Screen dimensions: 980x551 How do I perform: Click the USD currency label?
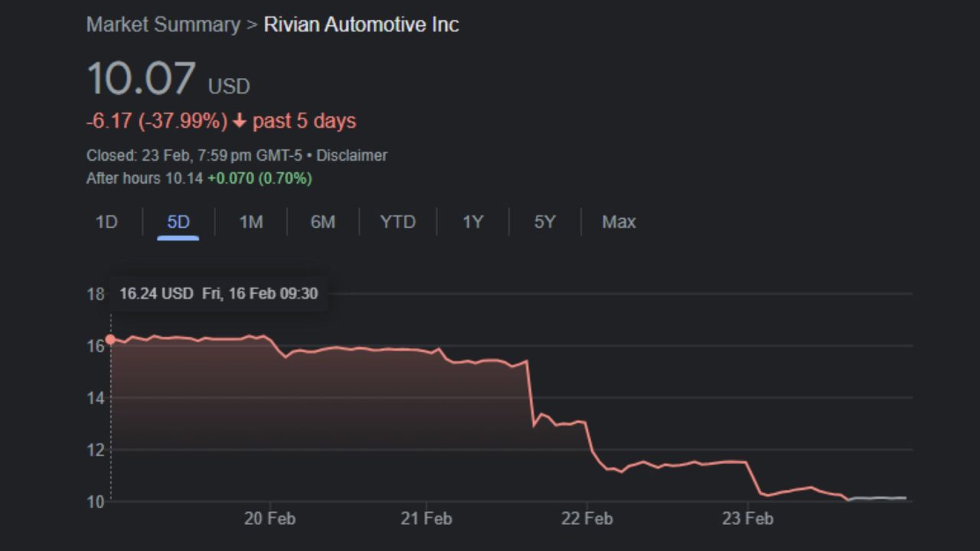229,86
